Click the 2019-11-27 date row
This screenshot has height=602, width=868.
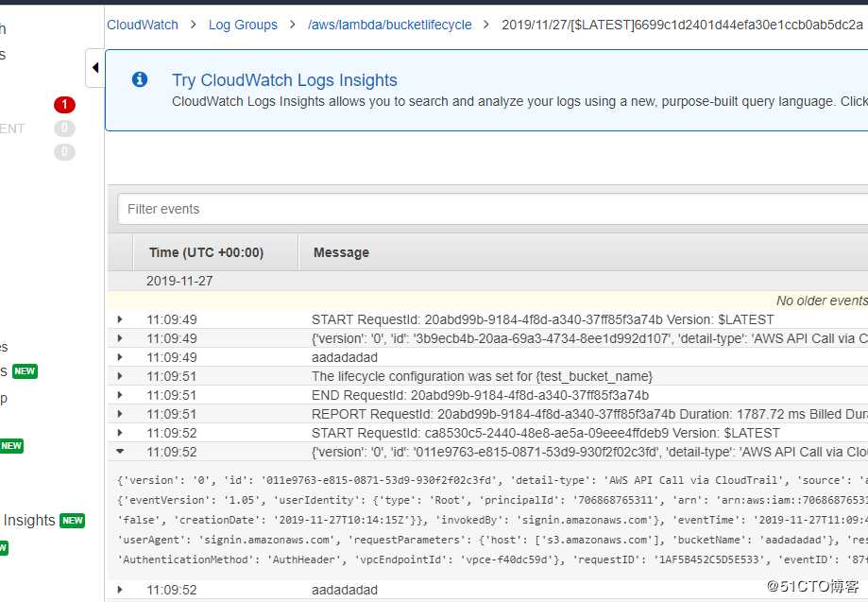pyautogui.click(x=487, y=281)
